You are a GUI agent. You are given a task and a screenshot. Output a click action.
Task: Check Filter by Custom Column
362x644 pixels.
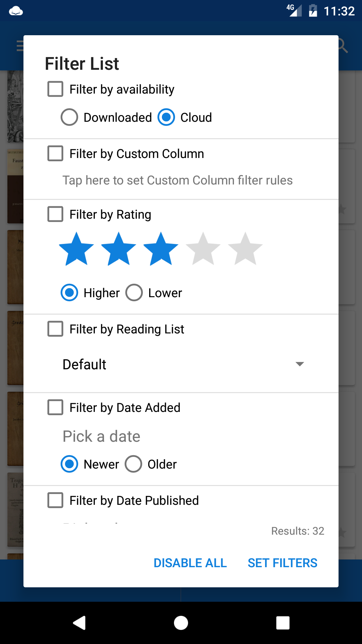55,154
